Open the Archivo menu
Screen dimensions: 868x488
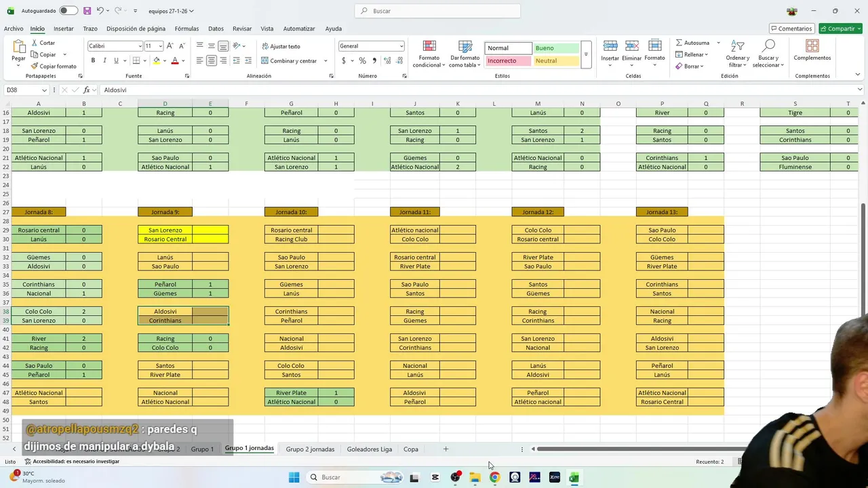(x=14, y=28)
